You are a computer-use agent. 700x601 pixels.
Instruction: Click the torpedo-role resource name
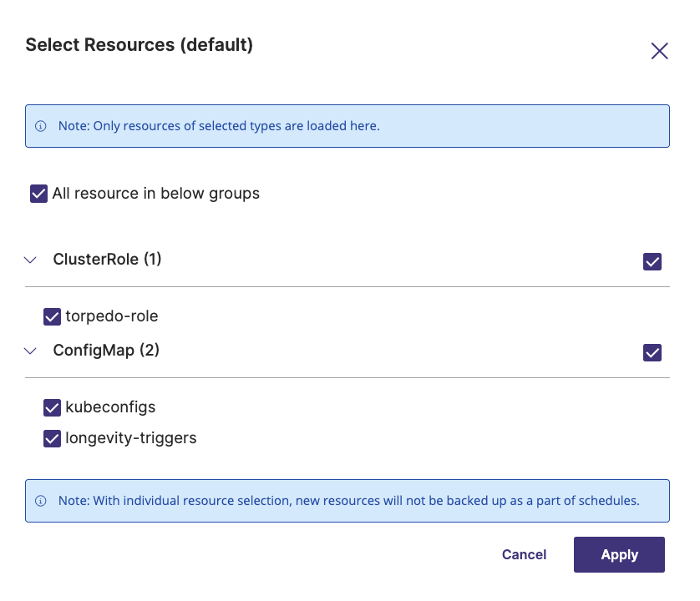coord(112,316)
